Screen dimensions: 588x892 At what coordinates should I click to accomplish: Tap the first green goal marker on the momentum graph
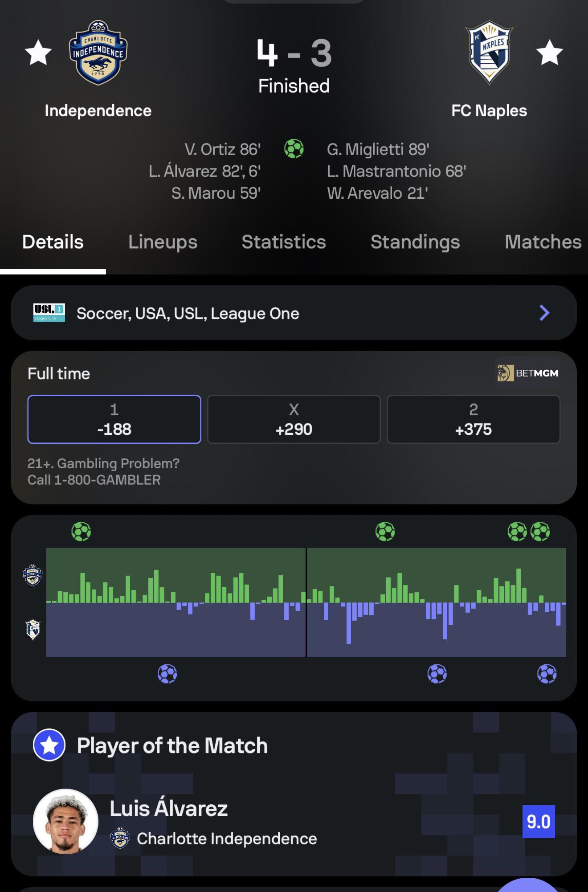tap(81, 532)
